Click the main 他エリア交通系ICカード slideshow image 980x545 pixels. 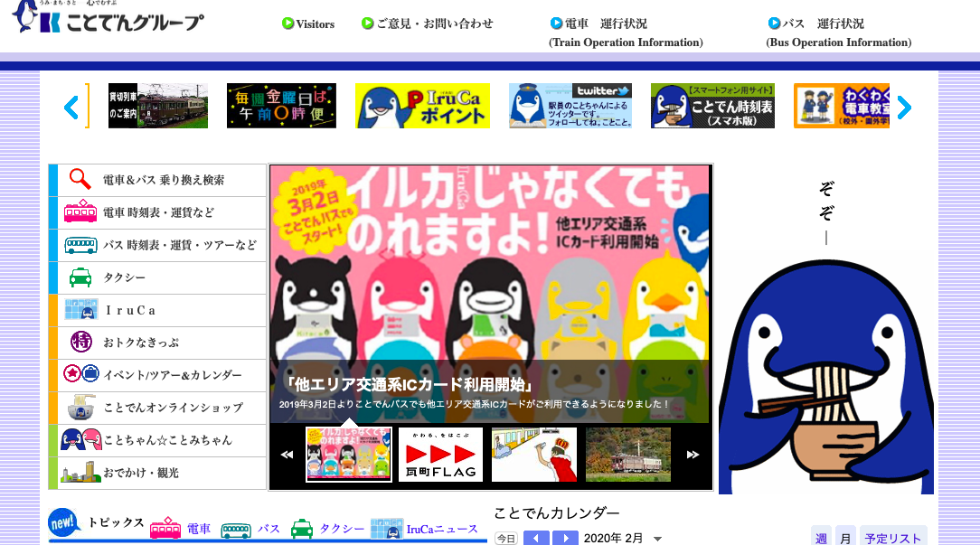pos(491,294)
